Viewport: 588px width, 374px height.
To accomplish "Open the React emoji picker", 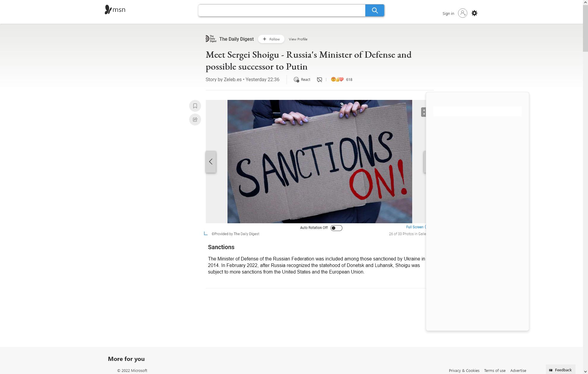I will [x=302, y=79].
